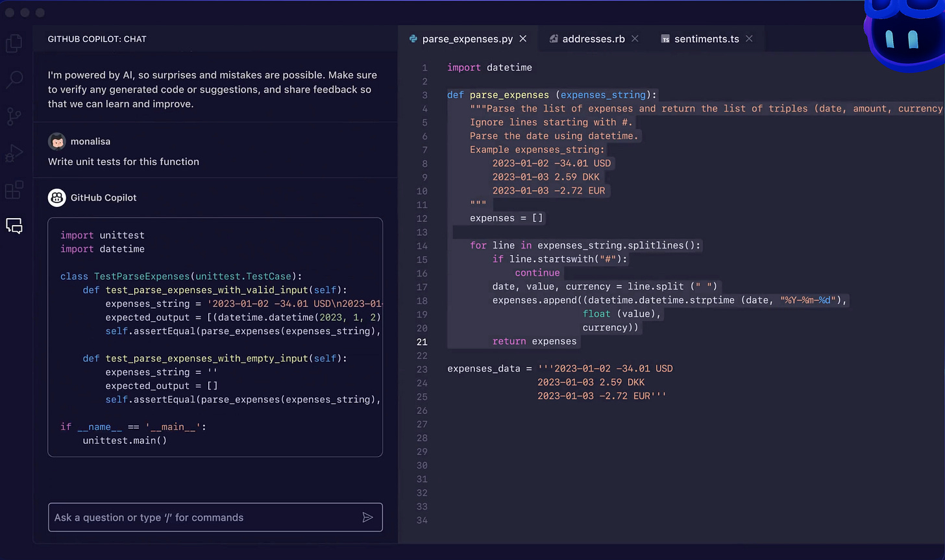Click the Ruby icon on the addresses.rb tab

(x=554, y=39)
